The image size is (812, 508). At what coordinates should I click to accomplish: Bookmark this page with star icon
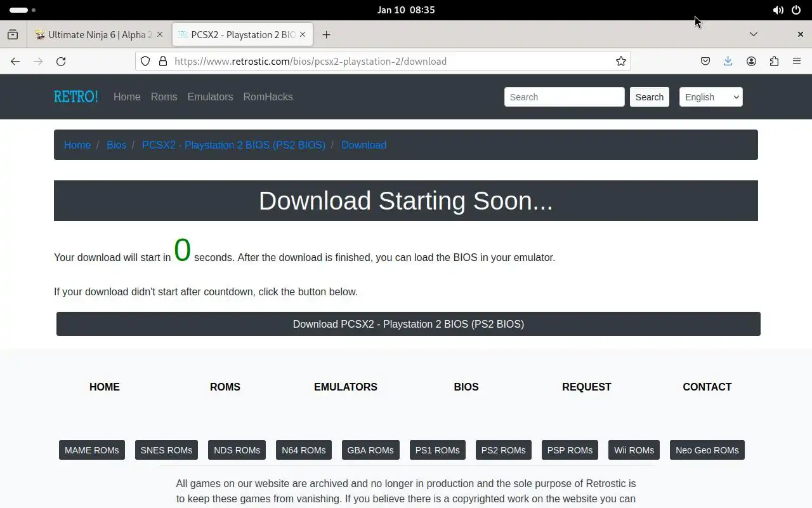click(620, 62)
